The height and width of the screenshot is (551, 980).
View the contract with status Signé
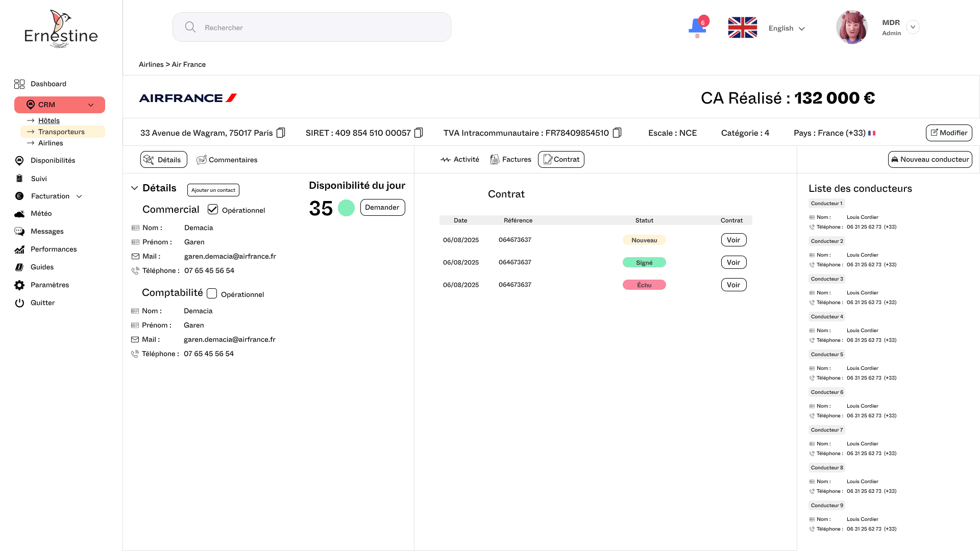[733, 262]
